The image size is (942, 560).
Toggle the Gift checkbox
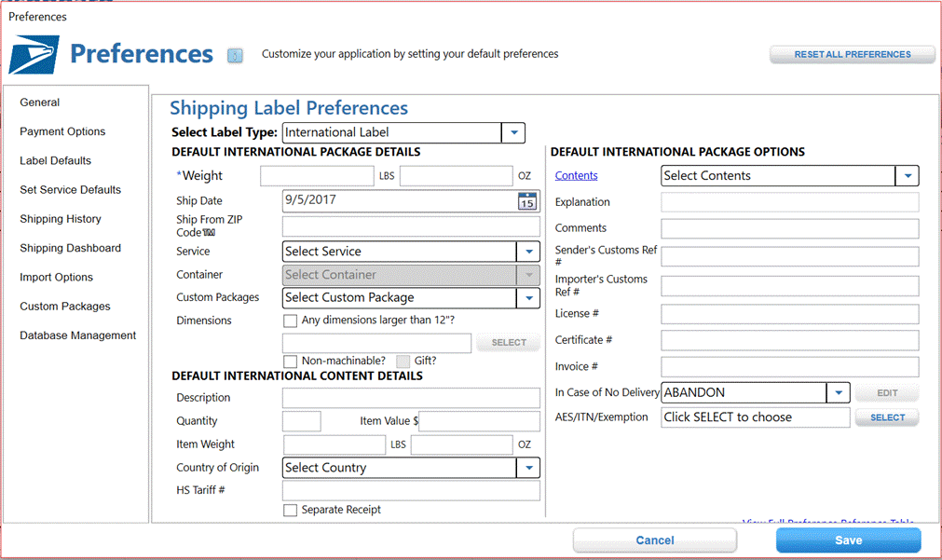point(403,362)
